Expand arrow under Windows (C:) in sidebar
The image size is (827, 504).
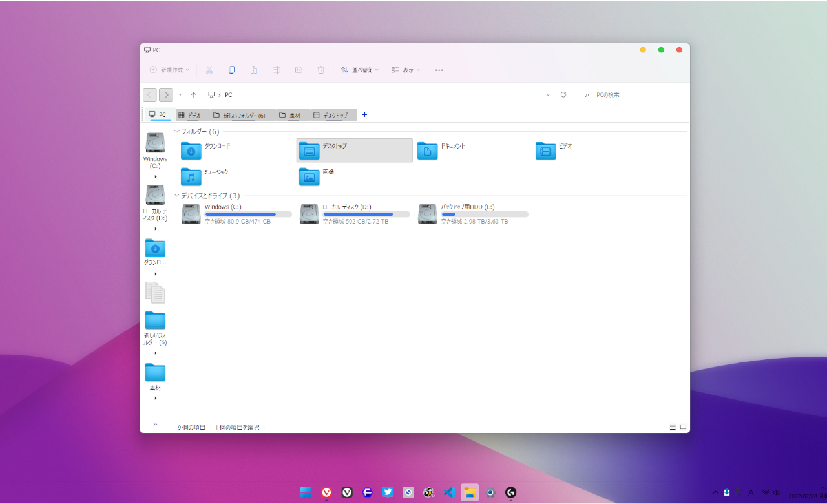156,176
